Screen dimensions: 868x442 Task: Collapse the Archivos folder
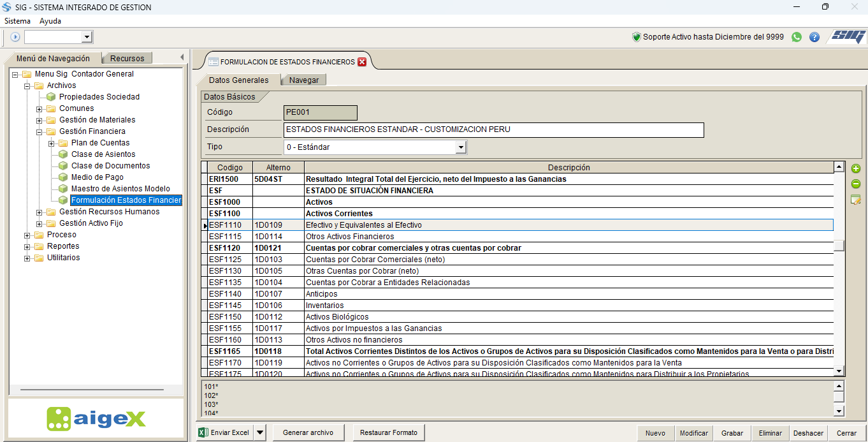(x=27, y=85)
